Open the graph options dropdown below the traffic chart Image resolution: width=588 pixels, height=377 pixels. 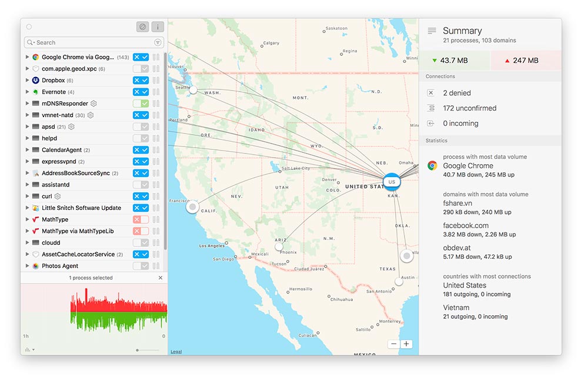(x=29, y=349)
